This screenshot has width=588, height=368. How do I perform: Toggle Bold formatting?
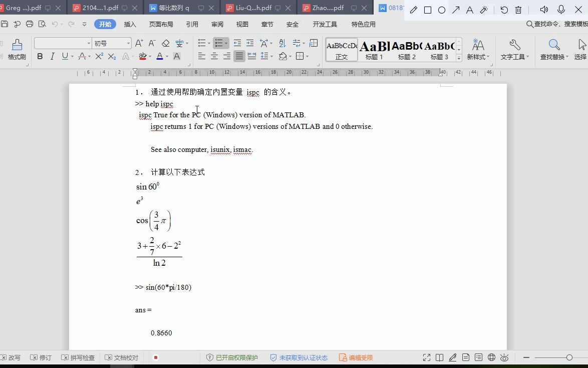(x=40, y=57)
